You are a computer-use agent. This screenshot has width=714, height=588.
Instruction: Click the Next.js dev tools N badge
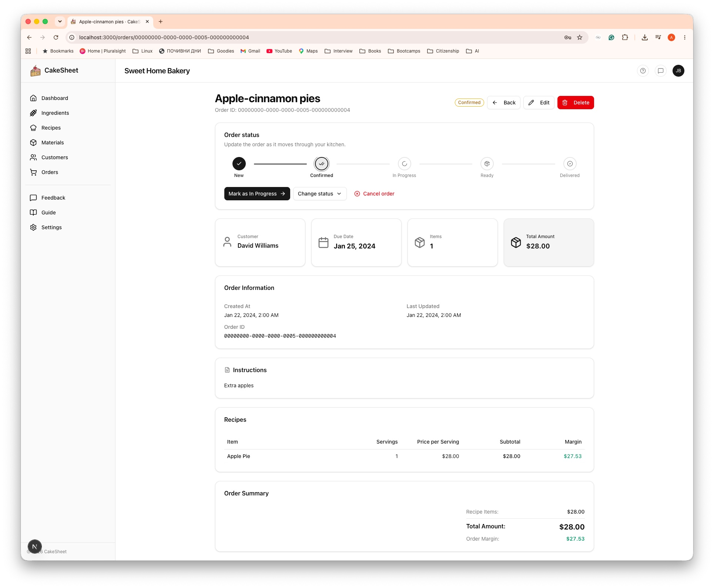pos(35,547)
